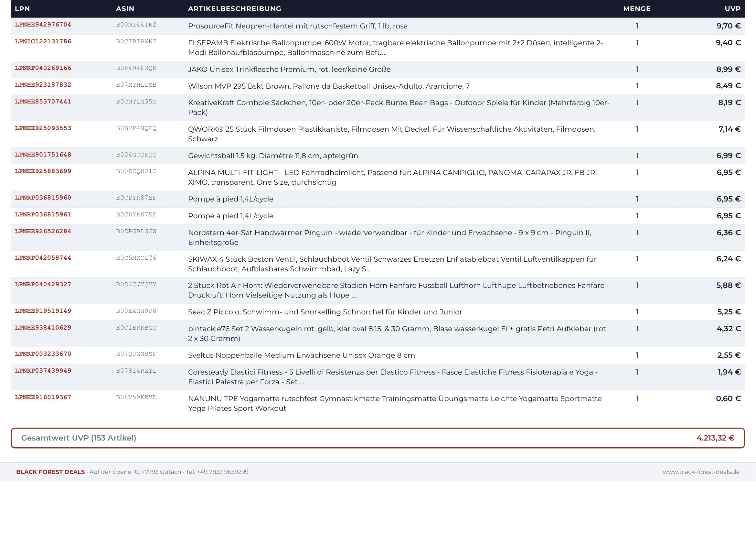Click ASIN B004GCQKQQ
756x535 pixels.
point(136,155)
